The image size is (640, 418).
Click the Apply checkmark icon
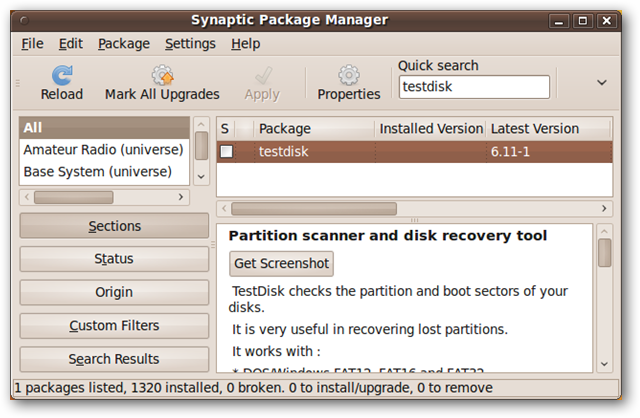click(263, 76)
